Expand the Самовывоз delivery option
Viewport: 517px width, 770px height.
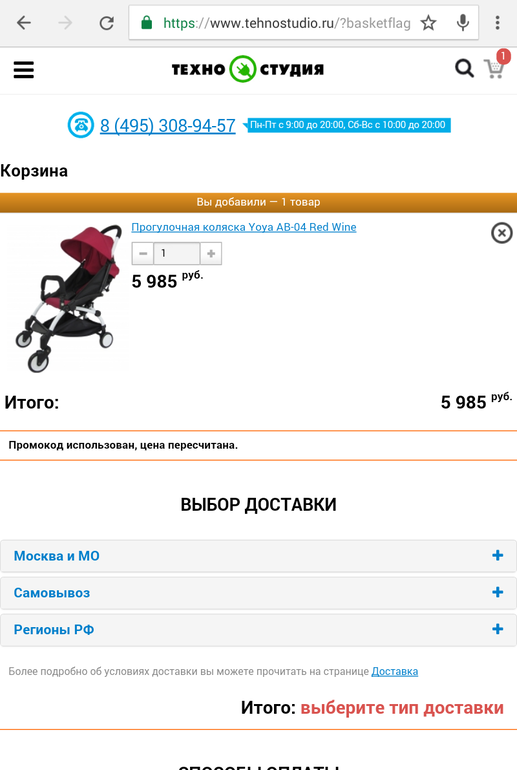pyautogui.click(x=258, y=593)
